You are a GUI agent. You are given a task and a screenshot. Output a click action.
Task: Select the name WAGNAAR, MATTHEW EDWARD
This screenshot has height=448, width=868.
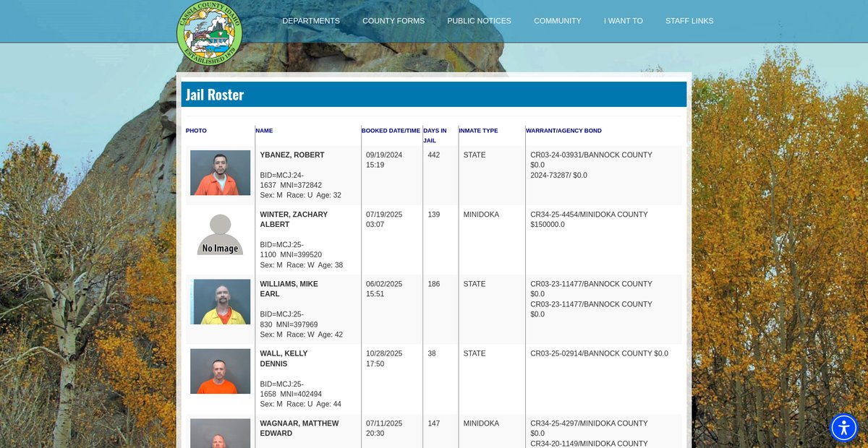tap(299, 428)
